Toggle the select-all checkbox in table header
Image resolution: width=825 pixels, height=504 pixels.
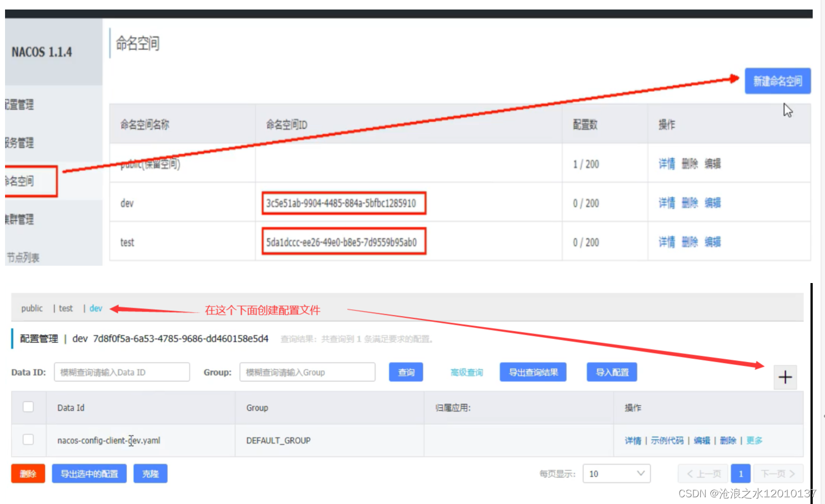click(28, 407)
